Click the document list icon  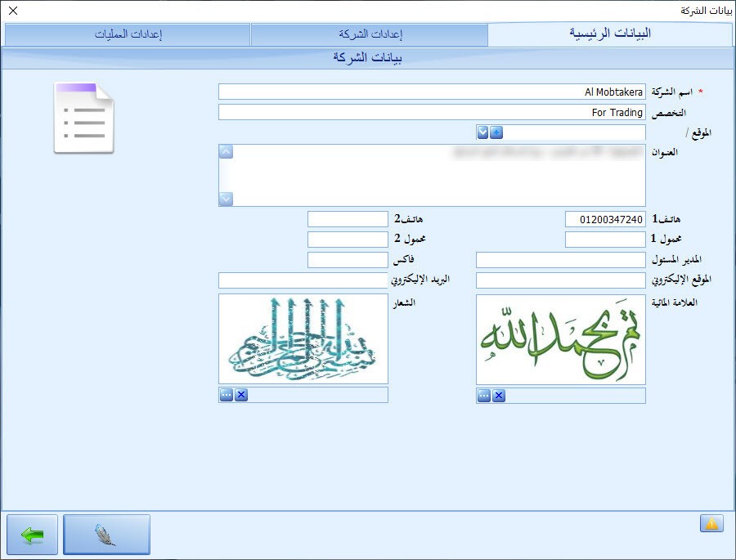coord(84,118)
